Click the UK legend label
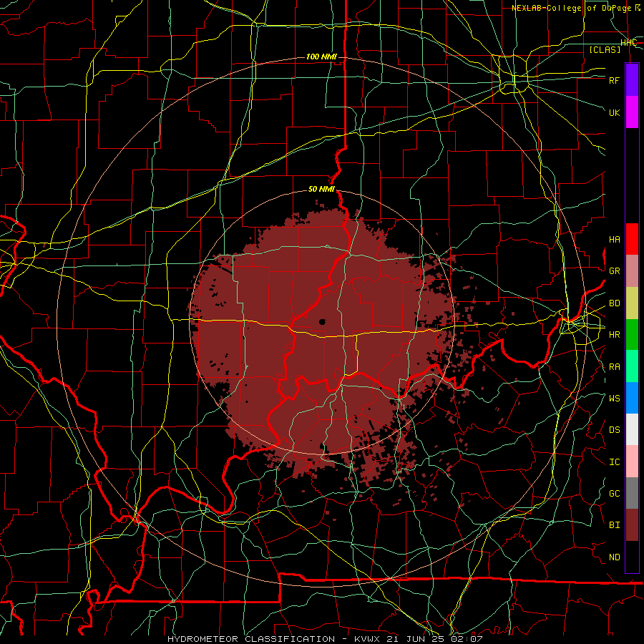Image resolution: width=644 pixels, height=644 pixels. [x=615, y=112]
